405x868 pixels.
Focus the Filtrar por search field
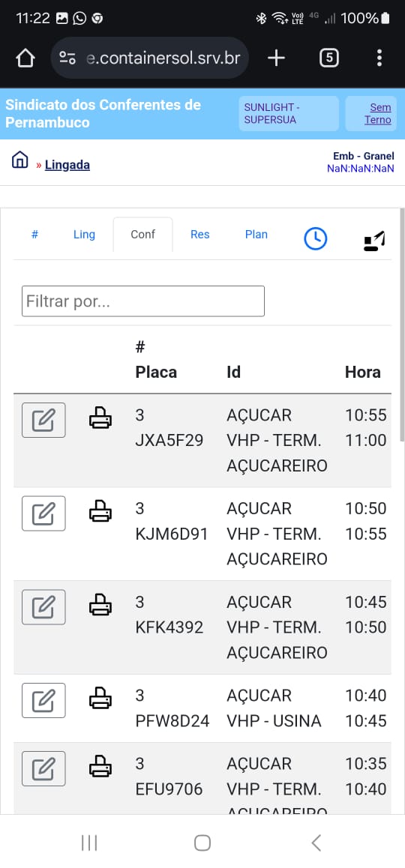pyautogui.click(x=143, y=301)
